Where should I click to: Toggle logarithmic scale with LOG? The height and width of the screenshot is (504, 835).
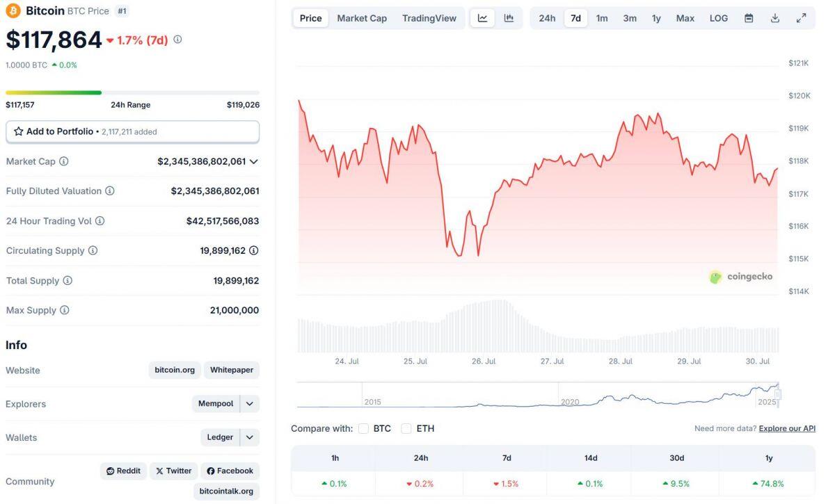click(718, 18)
